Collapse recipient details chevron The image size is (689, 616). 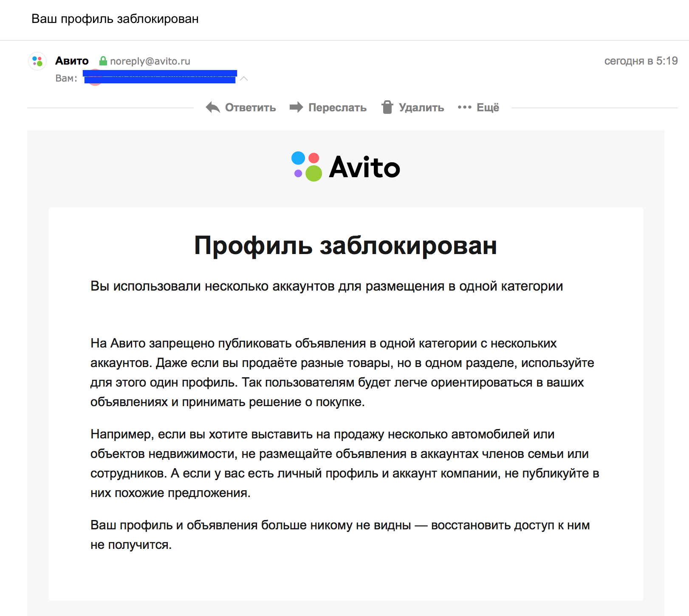coord(244,79)
